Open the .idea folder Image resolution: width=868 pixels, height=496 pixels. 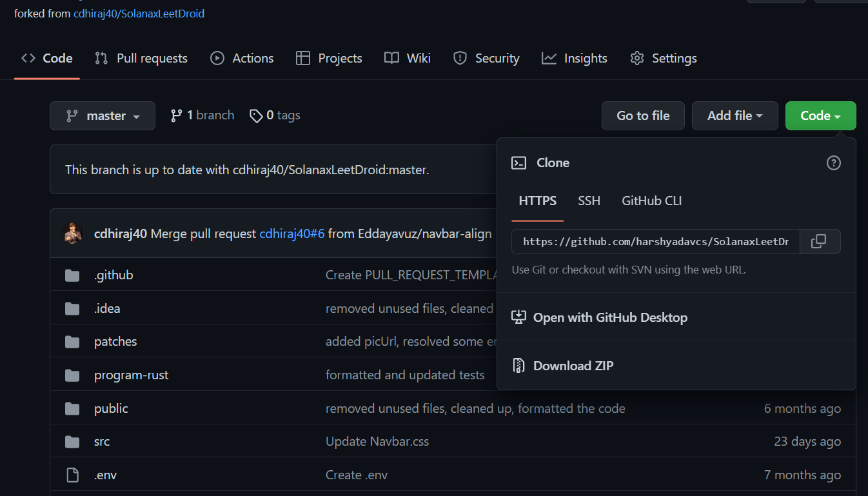click(x=107, y=308)
